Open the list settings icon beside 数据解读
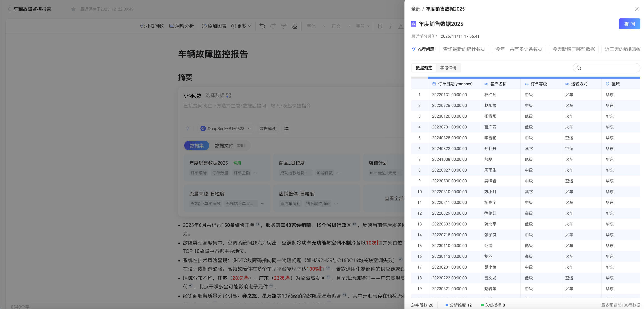 tap(286, 128)
